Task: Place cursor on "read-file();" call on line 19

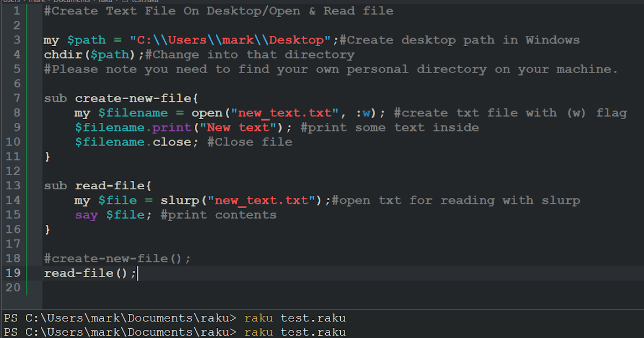Action: point(91,273)
